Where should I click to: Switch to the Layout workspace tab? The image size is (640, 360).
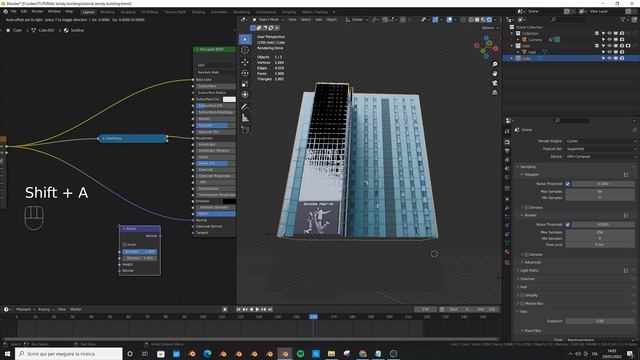pos(88,12)
